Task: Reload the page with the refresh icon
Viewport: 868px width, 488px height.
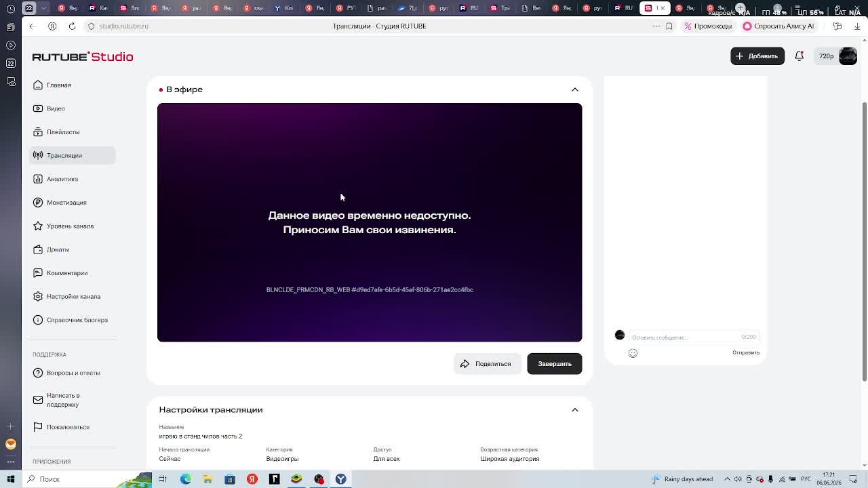Action: click(72, 26)
